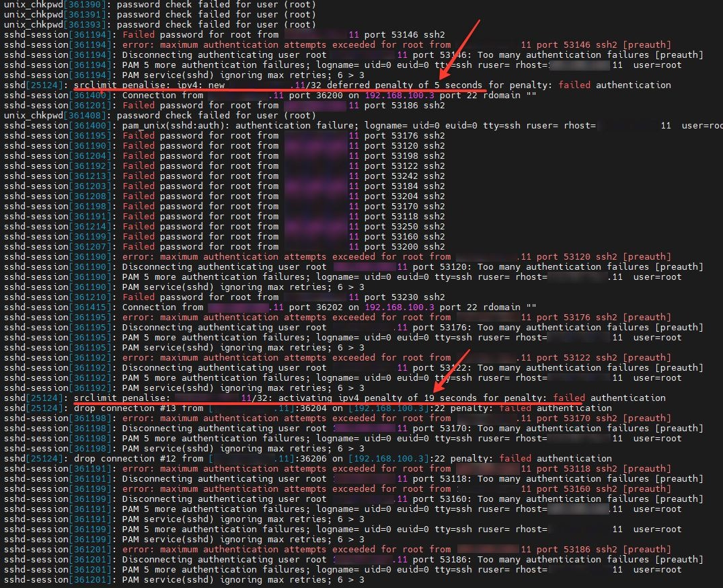
Task: Click the sshd-session[361213] Failed password line
Action: click(225, 176)
